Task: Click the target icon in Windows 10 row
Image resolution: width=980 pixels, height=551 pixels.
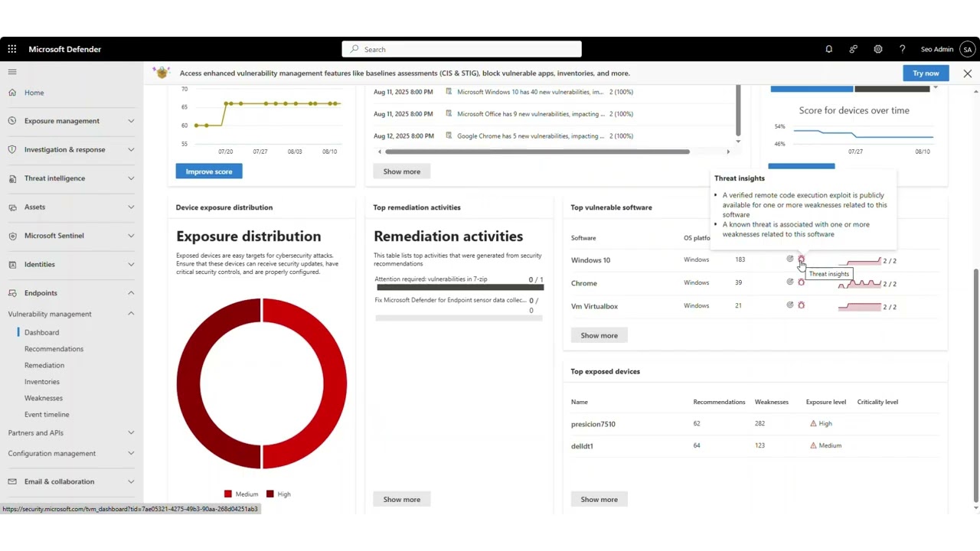Action: [790, 259]
